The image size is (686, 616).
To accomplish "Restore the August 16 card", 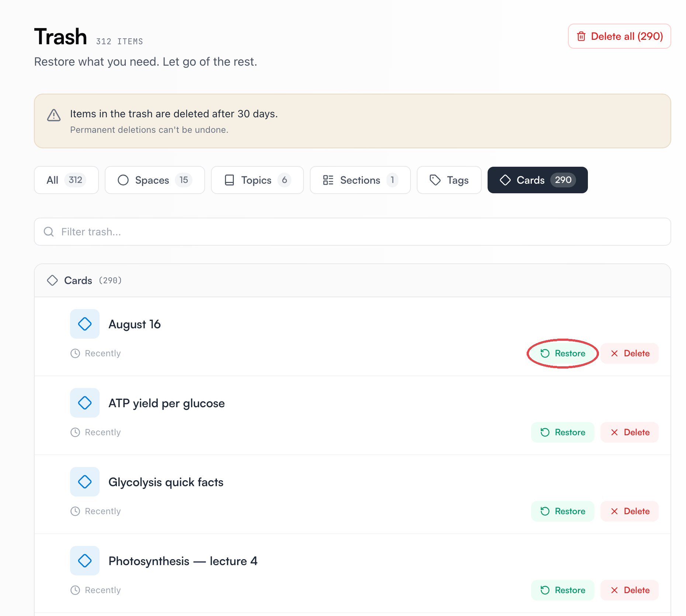I will click(x=563, y=353).
